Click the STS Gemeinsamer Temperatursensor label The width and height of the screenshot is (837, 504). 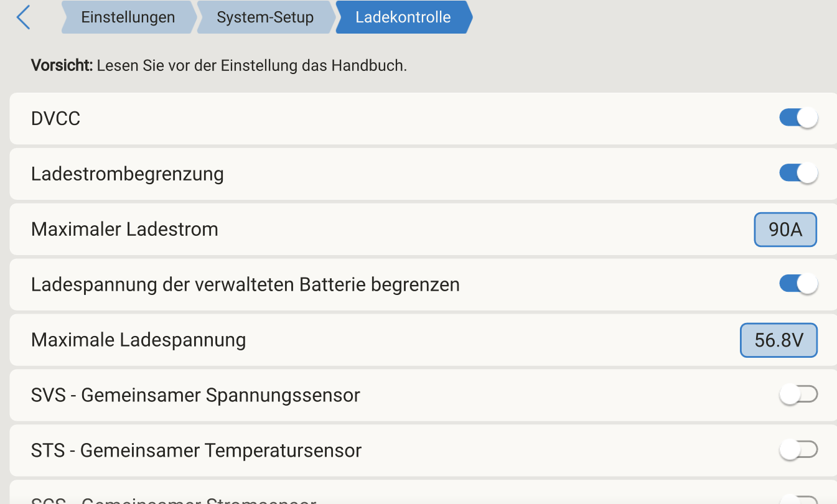tap(196, 450)
